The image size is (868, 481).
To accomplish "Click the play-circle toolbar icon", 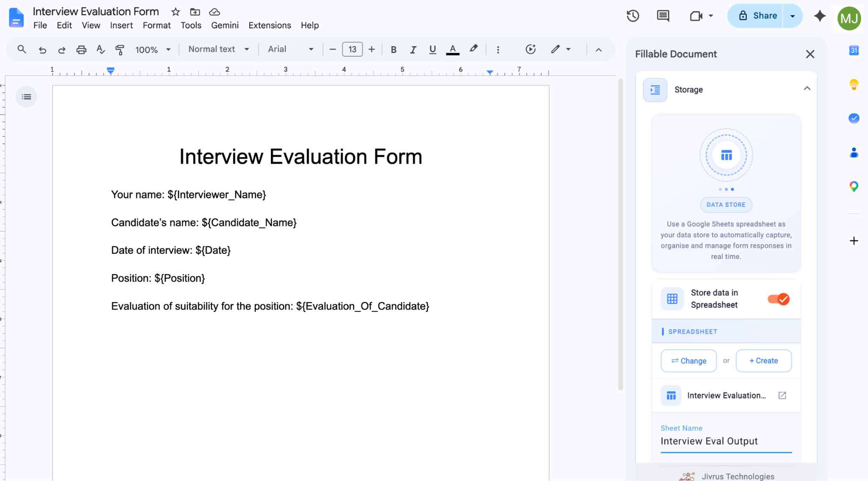I will click(531, 49).
